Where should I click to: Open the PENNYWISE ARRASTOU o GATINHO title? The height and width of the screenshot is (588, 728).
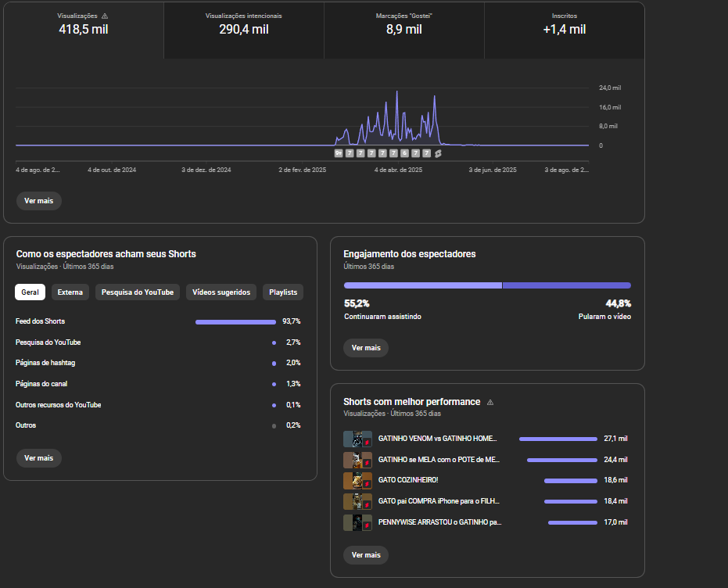point(439,522)
